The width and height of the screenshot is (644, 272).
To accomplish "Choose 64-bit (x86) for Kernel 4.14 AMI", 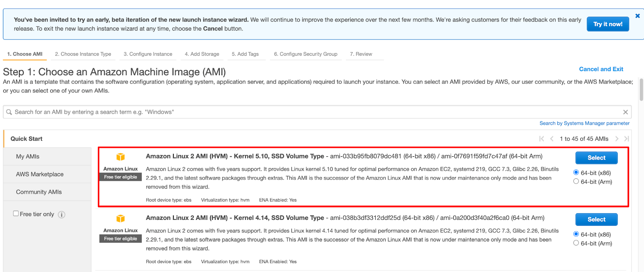I will (x=576, y=234).
